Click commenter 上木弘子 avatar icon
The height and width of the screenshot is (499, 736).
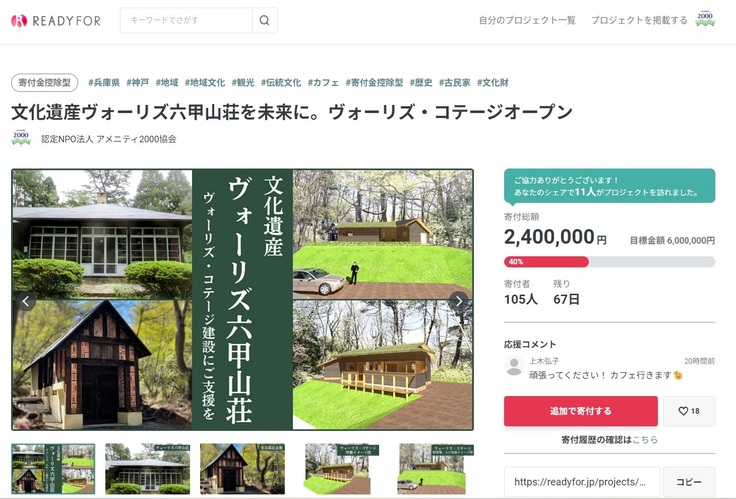[514, 366]
